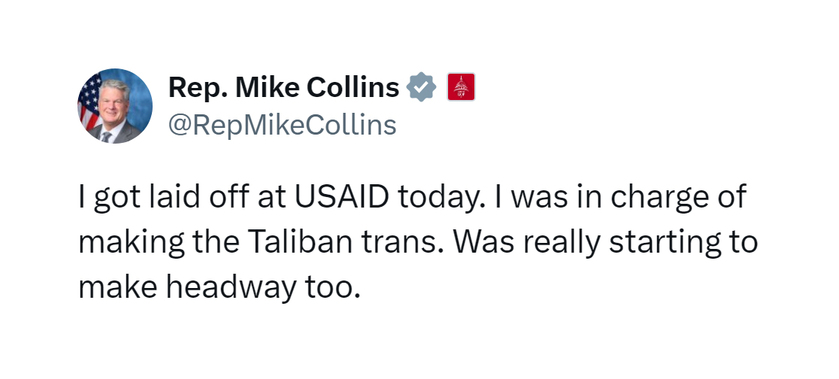Click the tweet line starting "I got laid off"
Viewport: 839px width, 379px height.
click(x=412, y=199)
